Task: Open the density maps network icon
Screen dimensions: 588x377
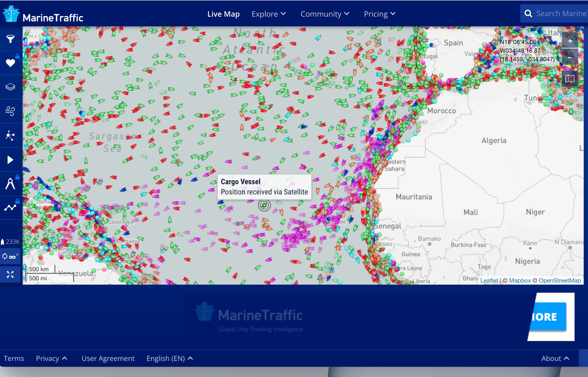Action: [x=10, y=135]
